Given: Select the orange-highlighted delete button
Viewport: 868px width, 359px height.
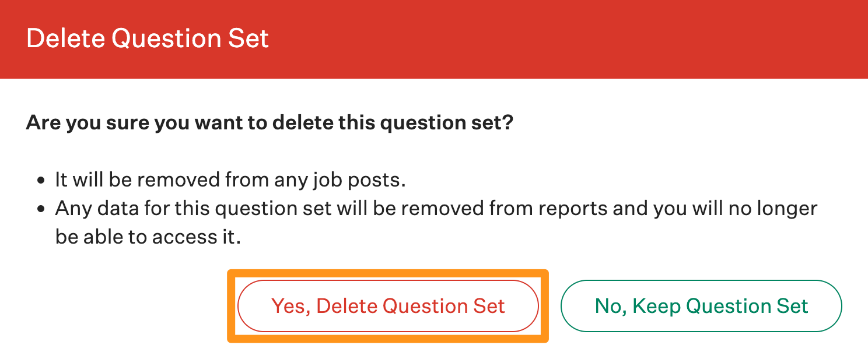Looking at the screenshot, I should 389,305.
